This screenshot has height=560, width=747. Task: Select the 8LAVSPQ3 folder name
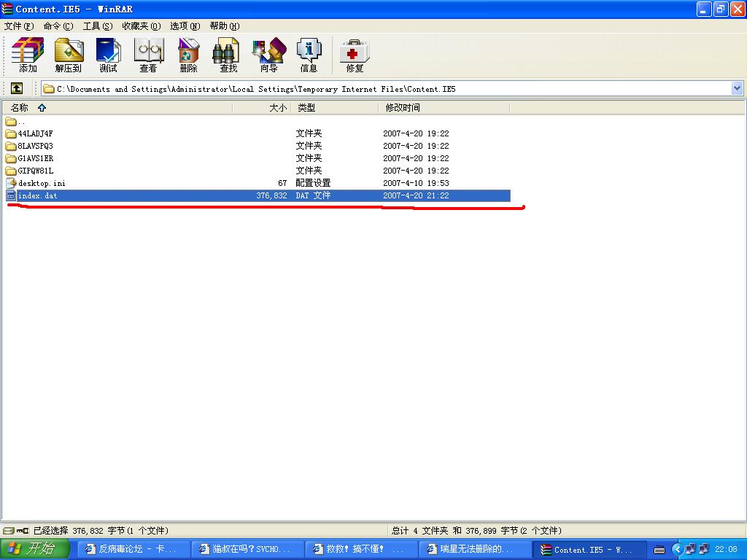[x=35, y=146]
